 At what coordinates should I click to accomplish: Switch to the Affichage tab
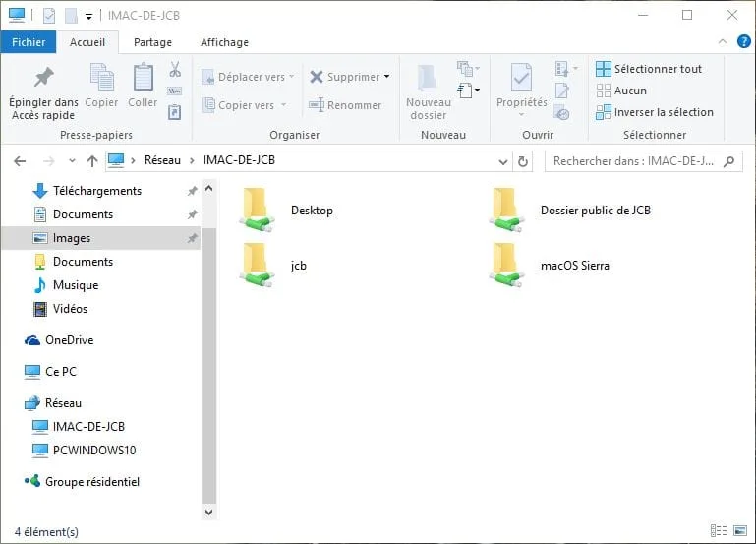click(x=225, y=42)
